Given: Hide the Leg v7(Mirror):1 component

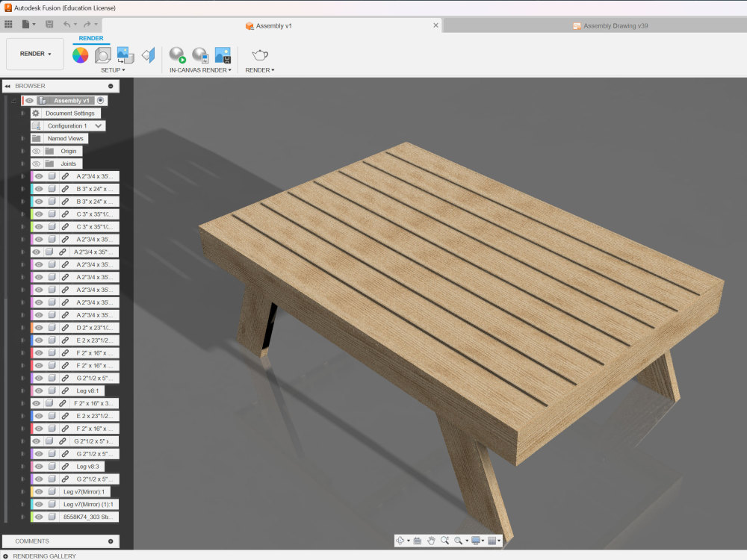Looking at the screenshot, I should [39, 492].
